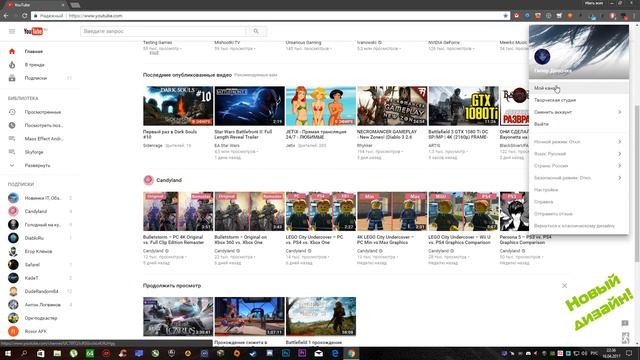Viewport: 640px width, 360px height.
Task: Open Icarus video in continue watching
Action: tap(178, 316)
